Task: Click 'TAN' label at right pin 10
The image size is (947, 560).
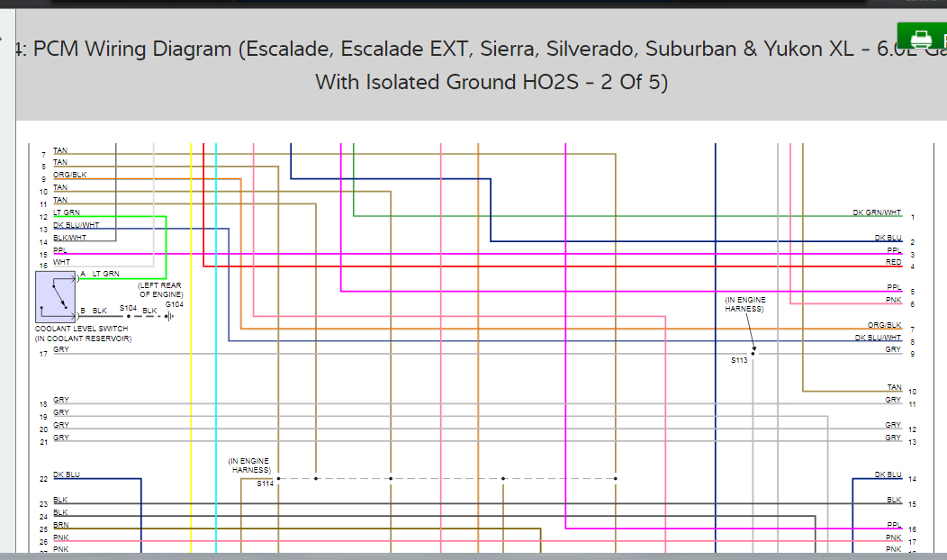Action: 895,387
